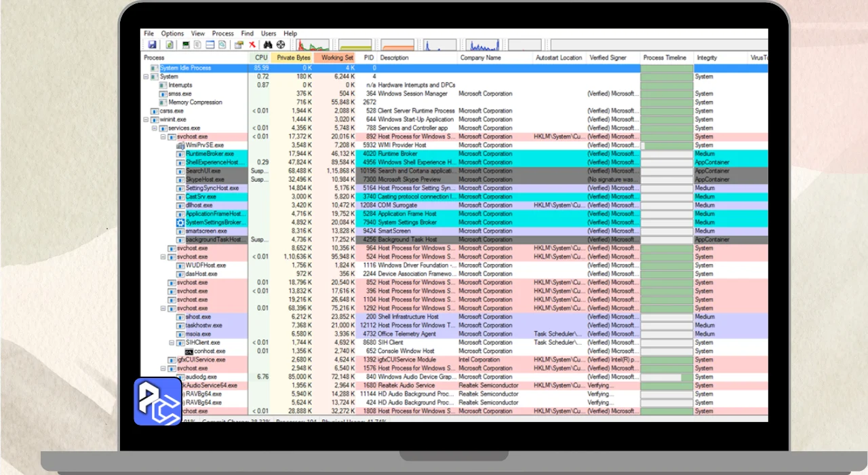868x475 pixels.
Task: Click the Save floppy disk toolbar icon
Action: pos(153,45)
